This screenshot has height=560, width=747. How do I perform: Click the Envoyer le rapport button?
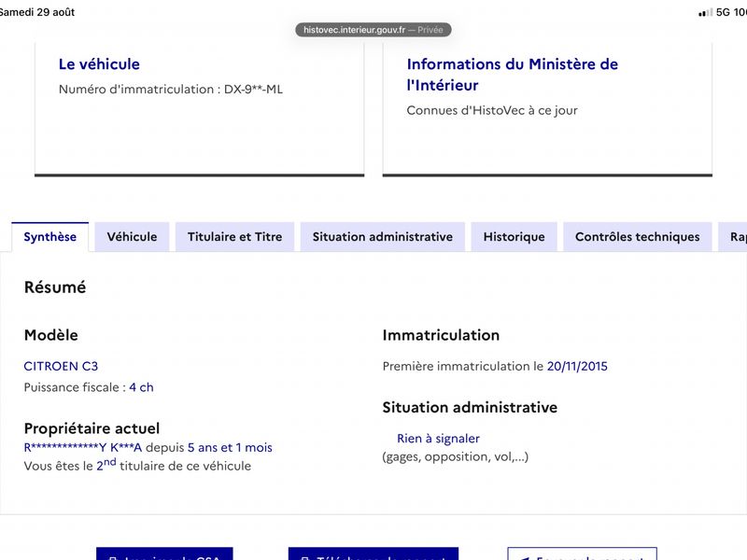[x=582, y=554]
